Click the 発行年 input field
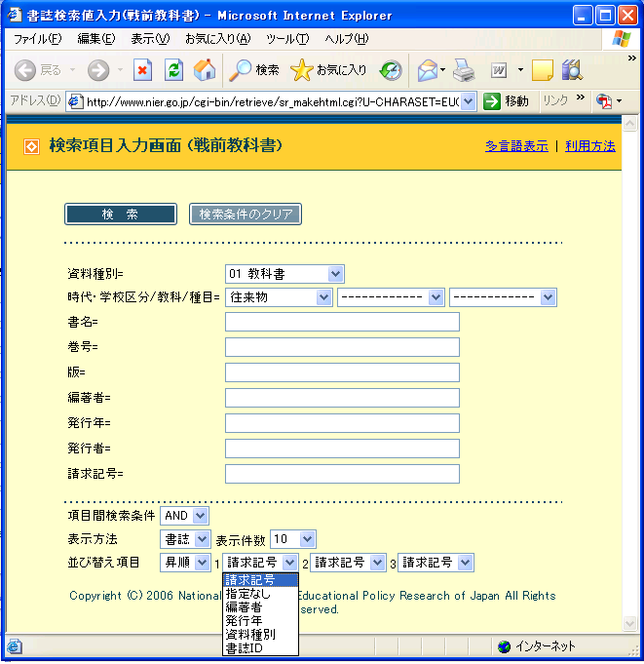 click(x=342, y=423)
